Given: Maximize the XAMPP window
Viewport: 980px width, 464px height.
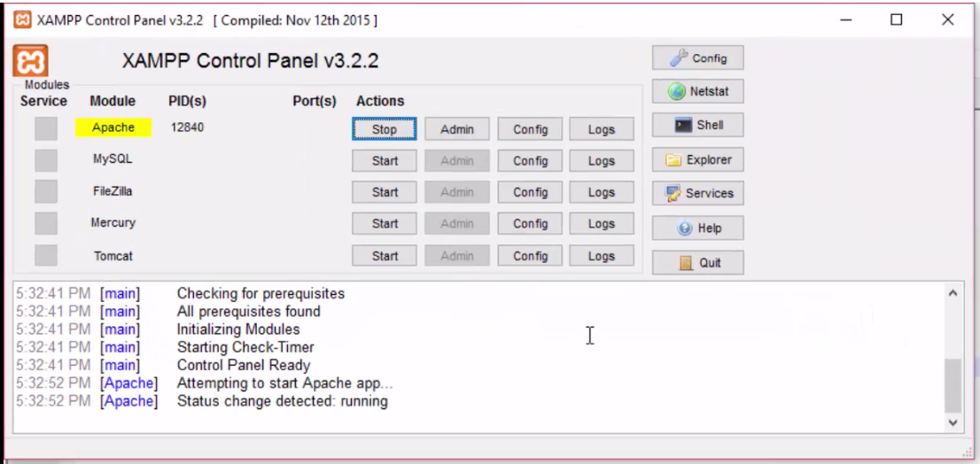Looking at the screenshot, I should [896, 20].
